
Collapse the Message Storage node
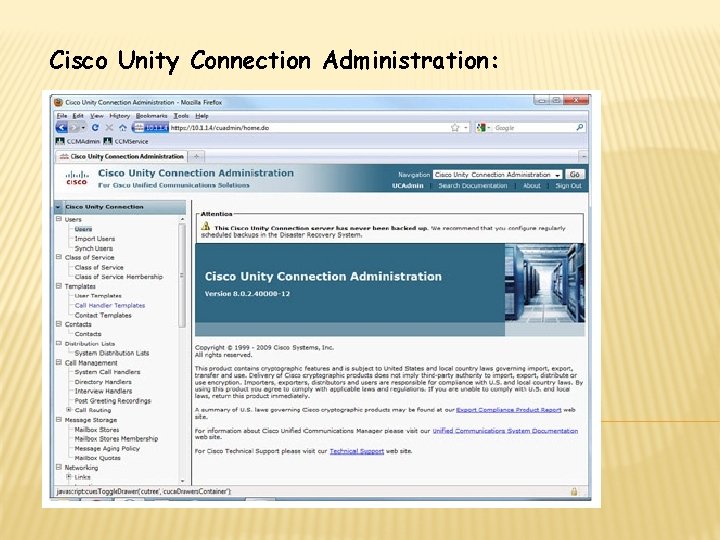59,420
